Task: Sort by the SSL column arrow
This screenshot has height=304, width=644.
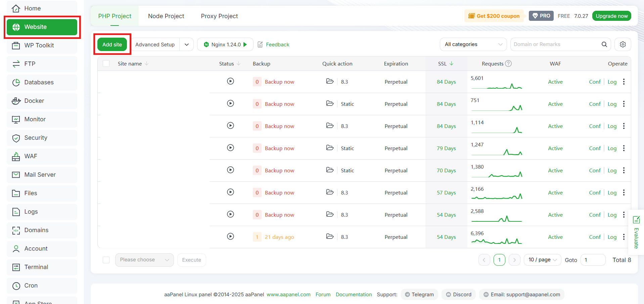Action: pos(451,63)
